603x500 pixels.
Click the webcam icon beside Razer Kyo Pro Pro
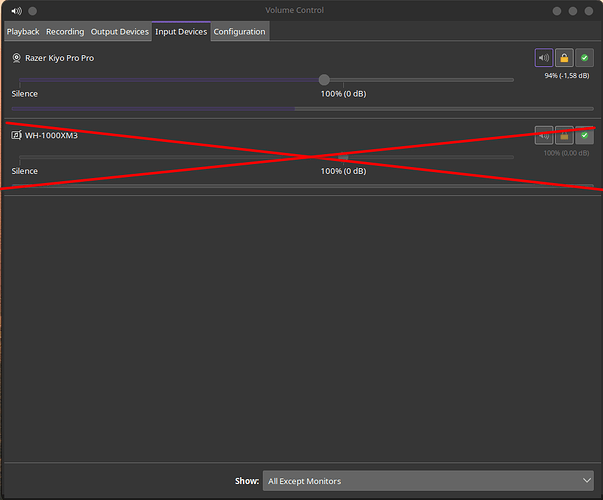[x=16, y=58]
